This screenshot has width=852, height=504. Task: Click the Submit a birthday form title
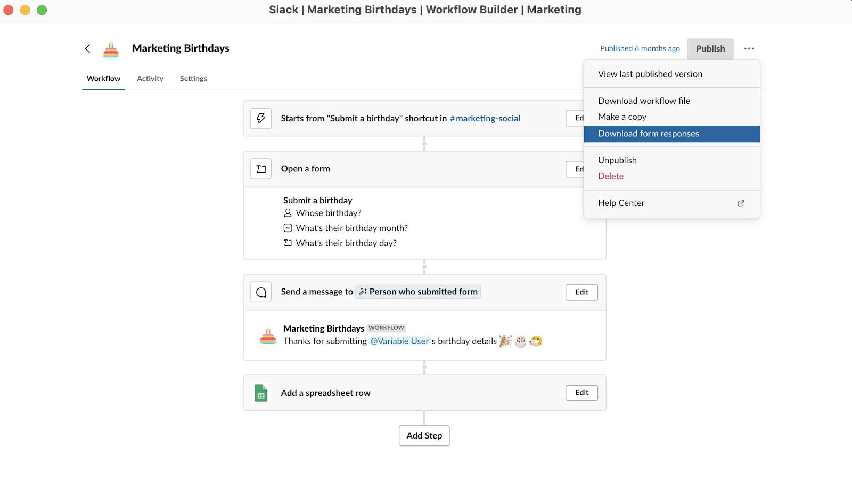pyautogui.click(x=317, y=200)
